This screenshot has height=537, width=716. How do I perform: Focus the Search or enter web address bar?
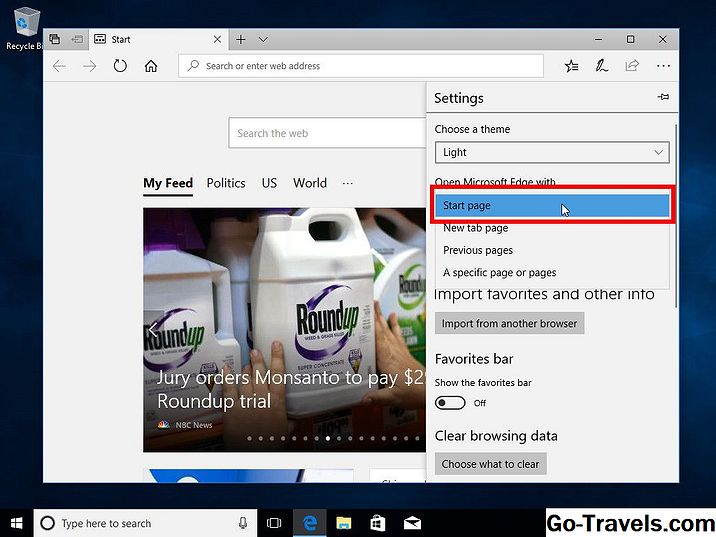pyautogui.click(x=361, y=66)
